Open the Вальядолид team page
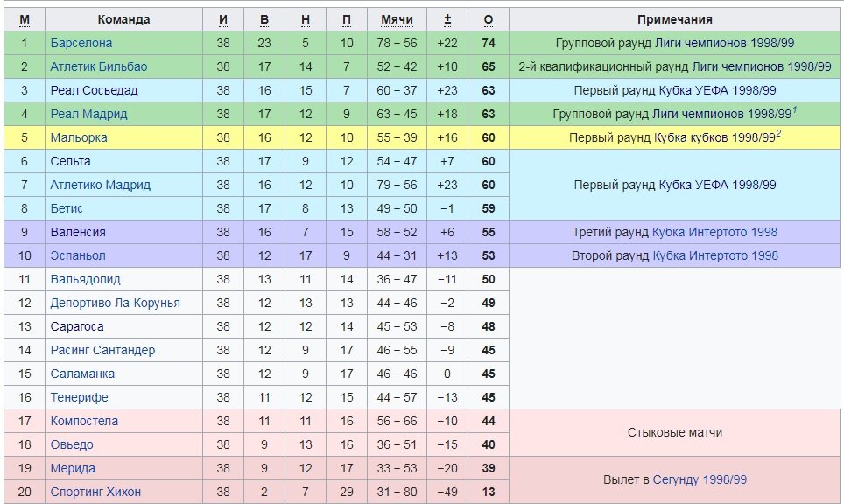844x504 pixels. coord(85,280)
